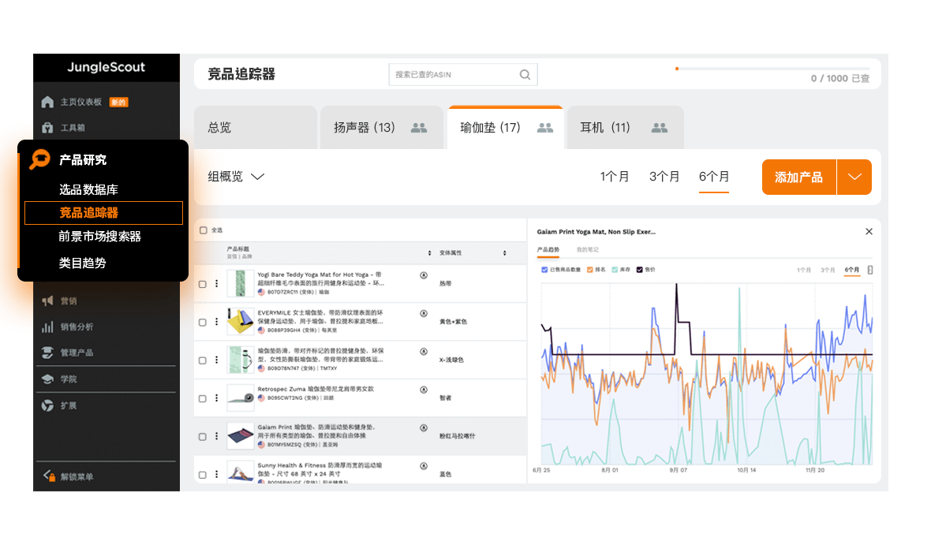Click the search magnifier in ASIN box
Screen dimensions: 931x560
point(525,75)
